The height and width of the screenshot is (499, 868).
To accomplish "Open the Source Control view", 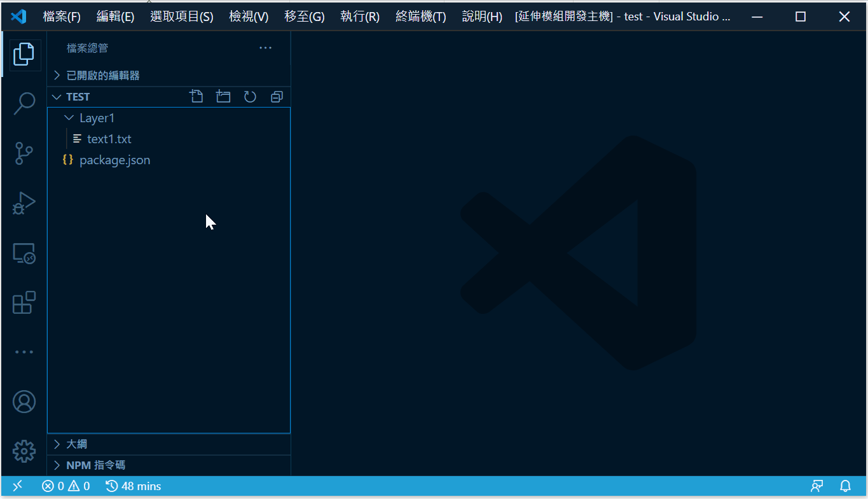I will 24,153.
